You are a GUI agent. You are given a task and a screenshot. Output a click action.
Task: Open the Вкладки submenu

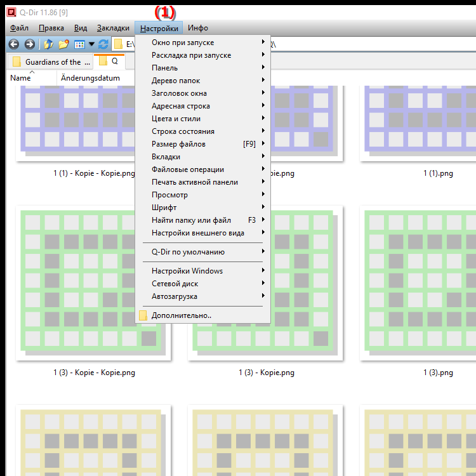[203, 157]
